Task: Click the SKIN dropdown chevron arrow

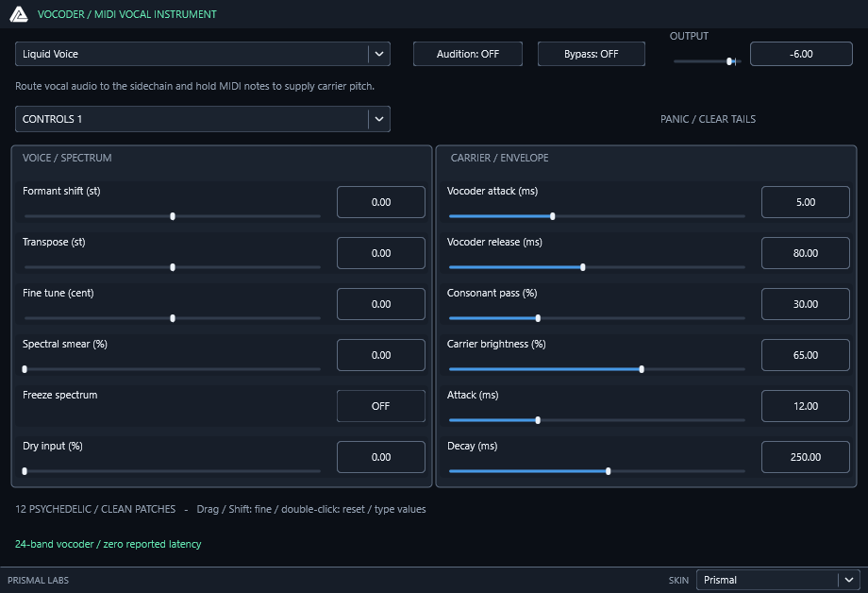Action: click(x=849, y=581)
